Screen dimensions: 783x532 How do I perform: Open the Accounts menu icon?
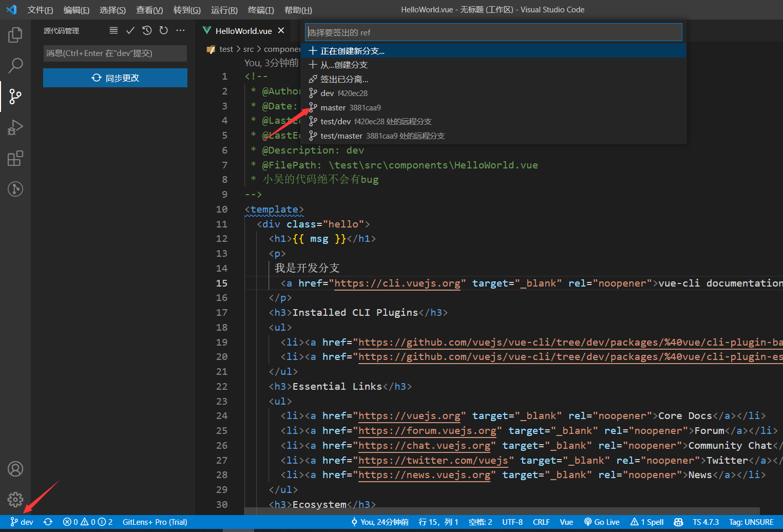(x=15, y=469)
